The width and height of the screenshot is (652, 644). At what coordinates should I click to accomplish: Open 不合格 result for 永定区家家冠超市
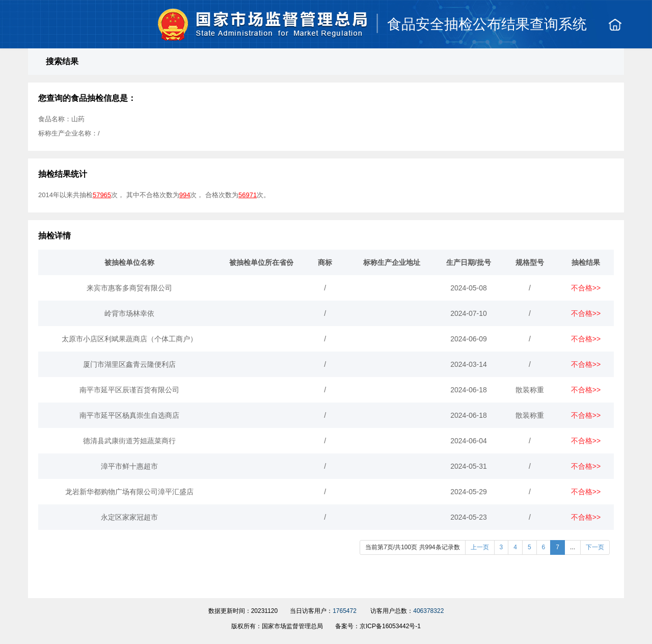pyautogui.click(x=586, y=517)
